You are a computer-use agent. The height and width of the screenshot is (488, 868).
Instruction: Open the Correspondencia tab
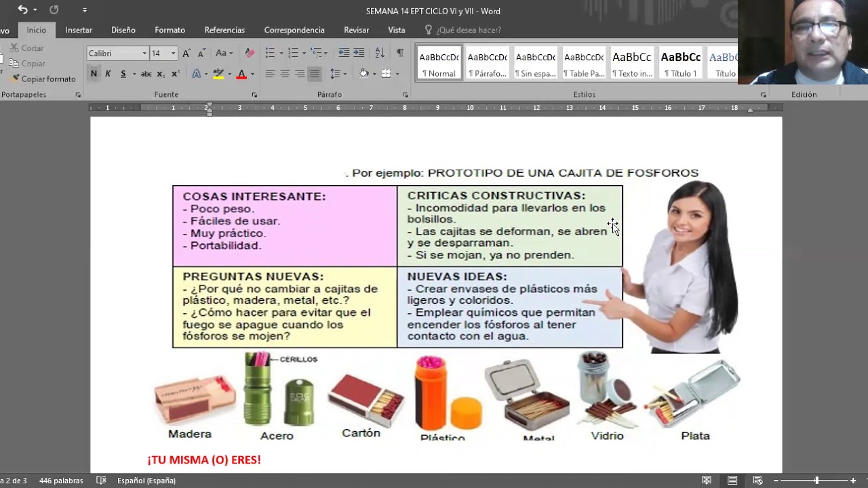(294, 30)
